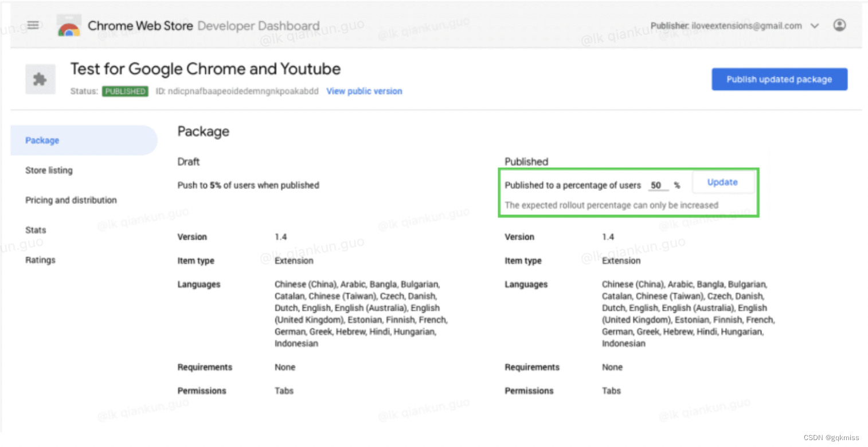868x447 pixels.
Task: Click the extension puzzle piece icon
Action: pyautogui.click(x=40, y=79)
